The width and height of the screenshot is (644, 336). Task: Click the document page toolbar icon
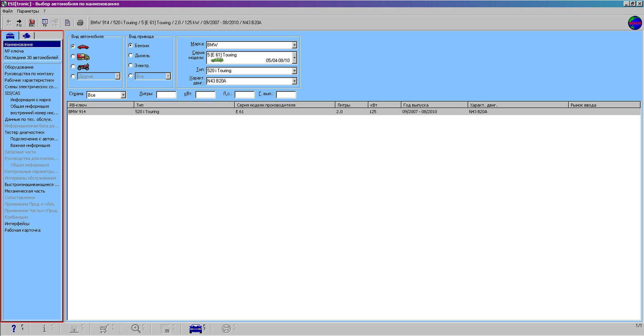pyautogui.click(x=67, y=23)
